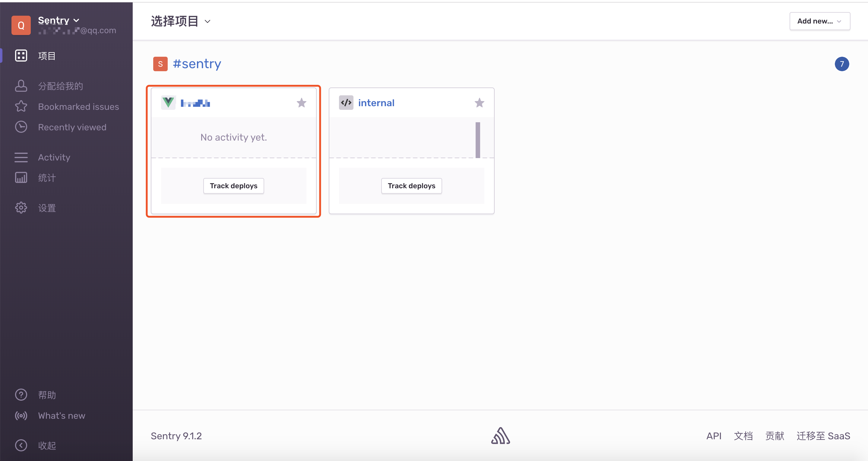
Task: Click Track deploys on the internal project
Action: 411,186
